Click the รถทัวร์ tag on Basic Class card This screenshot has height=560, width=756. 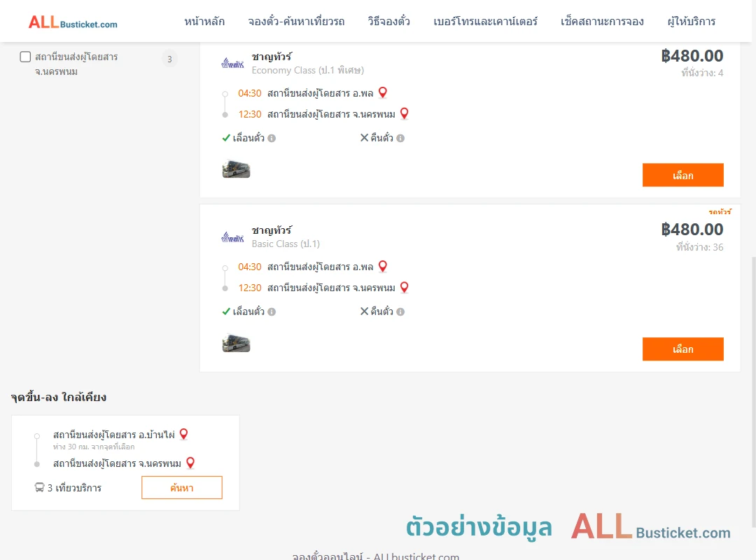click(720, 211)
